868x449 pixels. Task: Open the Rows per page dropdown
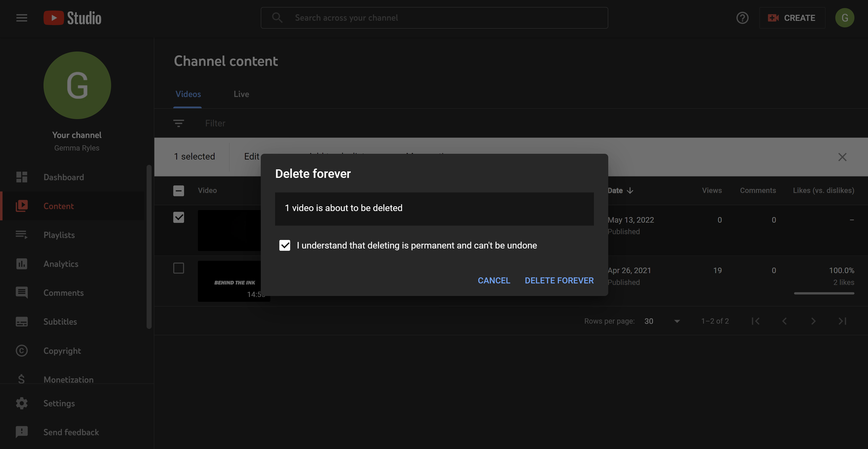coord(662,321)
